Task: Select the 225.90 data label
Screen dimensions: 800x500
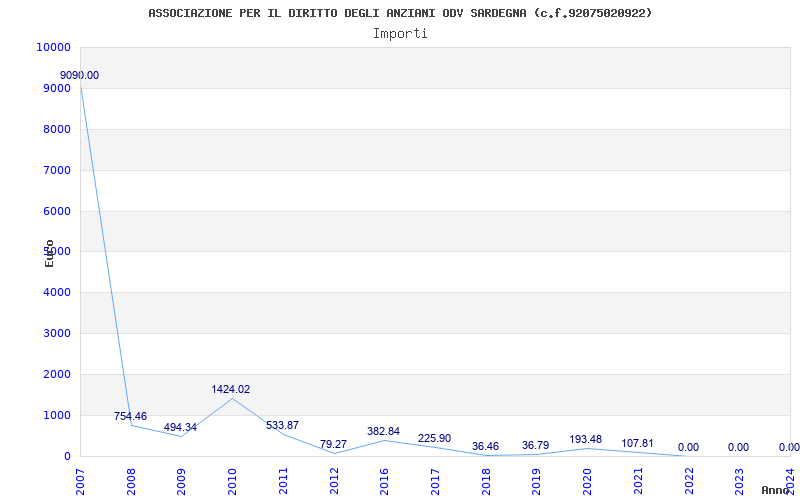Action: click(x=434, y=439)
